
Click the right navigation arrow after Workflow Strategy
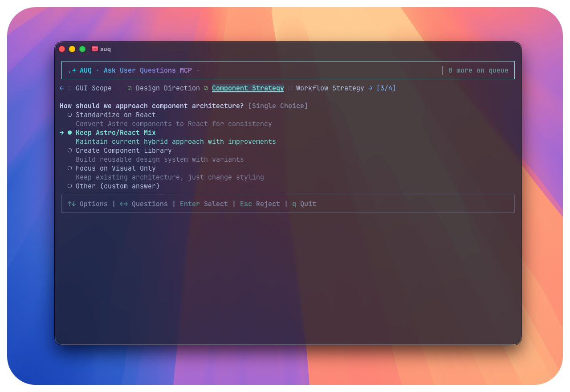[x=370, y=88]
